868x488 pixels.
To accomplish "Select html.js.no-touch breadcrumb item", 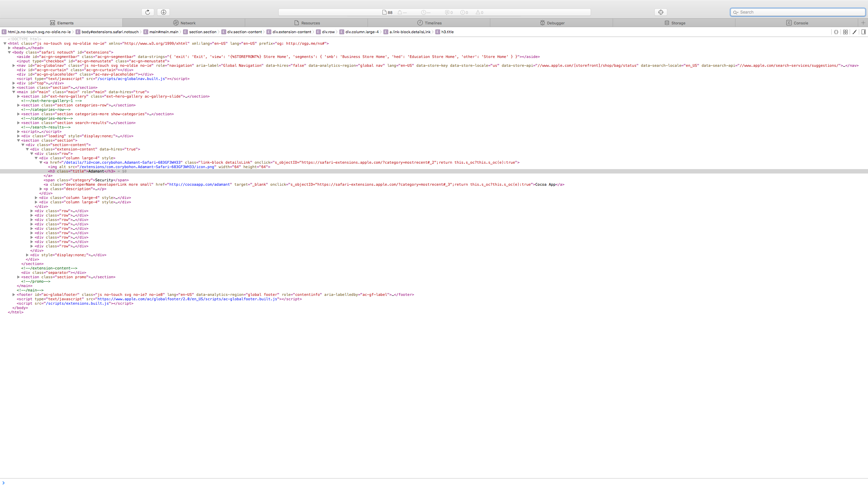I will [36, 32].
